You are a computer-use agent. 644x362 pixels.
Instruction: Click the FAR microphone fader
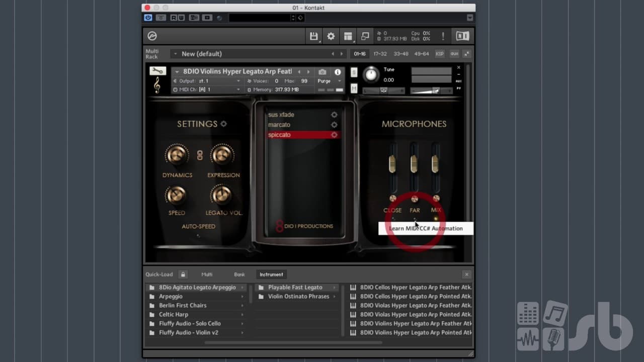(x=414, y=163)
